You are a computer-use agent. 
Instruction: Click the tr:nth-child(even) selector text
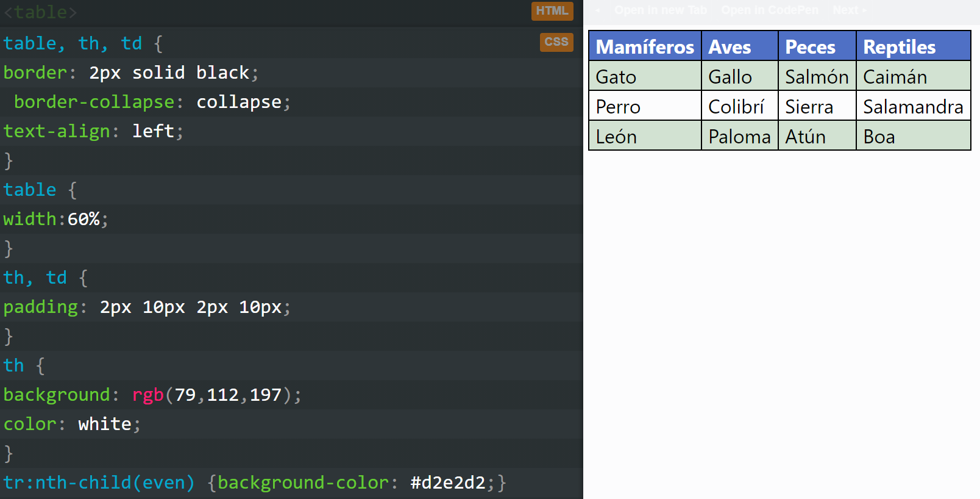pyautogui.click(x=99, y=483)
